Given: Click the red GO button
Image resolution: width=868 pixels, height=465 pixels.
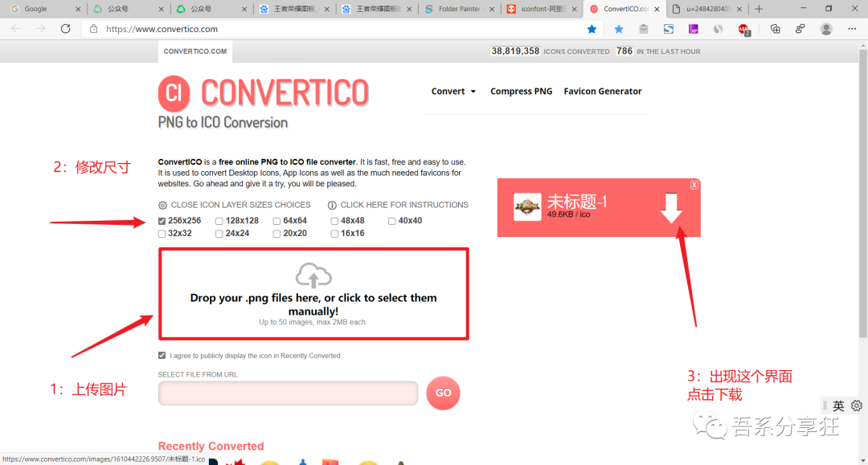Looking at the screenshot, I should tap(443, 393).
